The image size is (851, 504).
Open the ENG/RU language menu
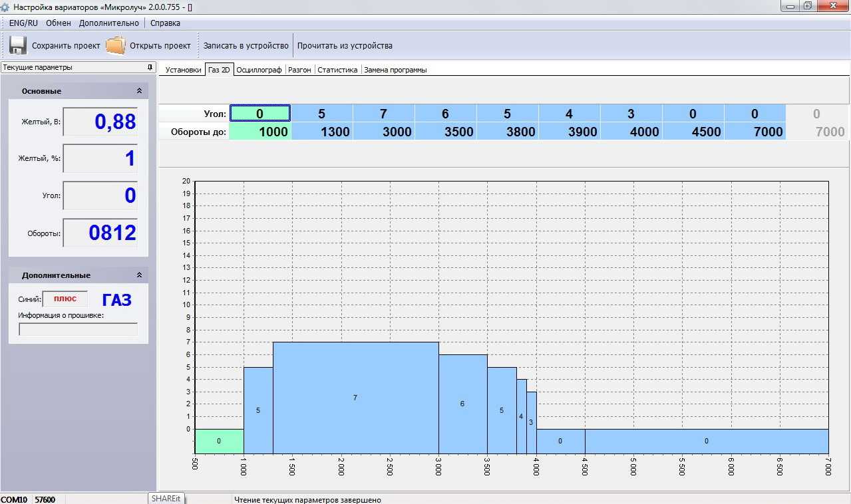tap(23, 23)
